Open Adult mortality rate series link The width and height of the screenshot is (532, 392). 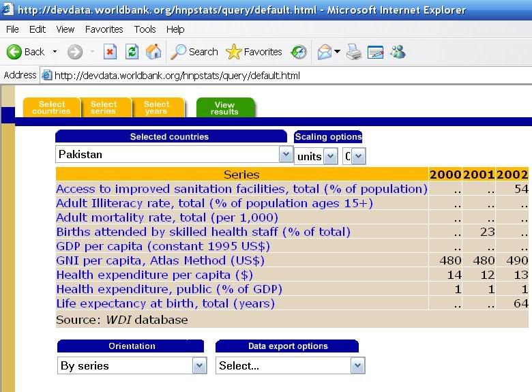[x=167, y=217]
